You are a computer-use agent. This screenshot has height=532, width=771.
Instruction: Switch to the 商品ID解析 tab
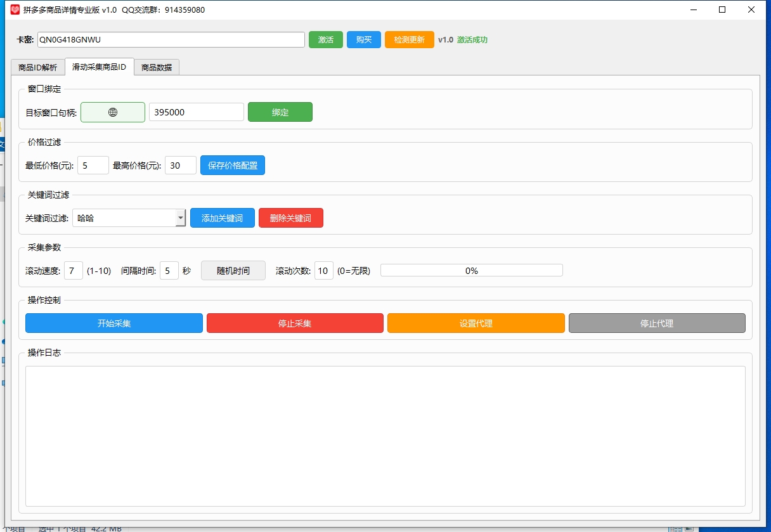tap(38, 67)
